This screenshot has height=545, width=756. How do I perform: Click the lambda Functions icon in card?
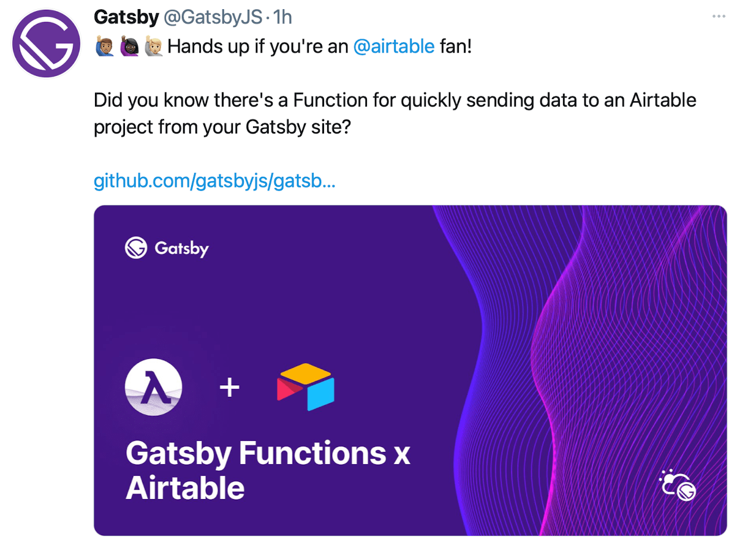[153, 387]
